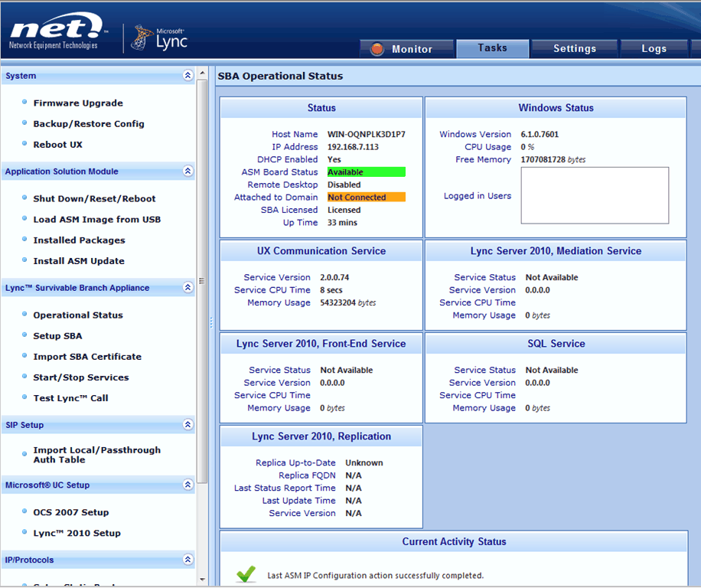Open Lync 2010 Setup
This screenshot has width=701, height=588.
click(76, 533)
